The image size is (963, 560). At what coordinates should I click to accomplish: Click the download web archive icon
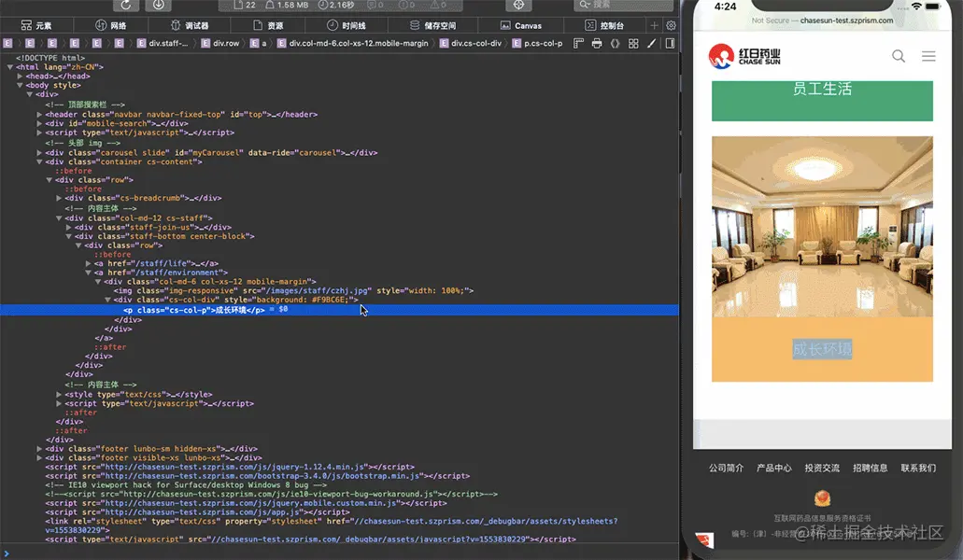[x=159, y=5]
